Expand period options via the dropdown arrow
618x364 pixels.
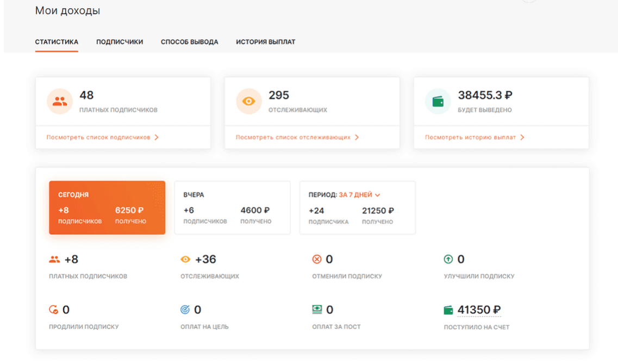378,195
